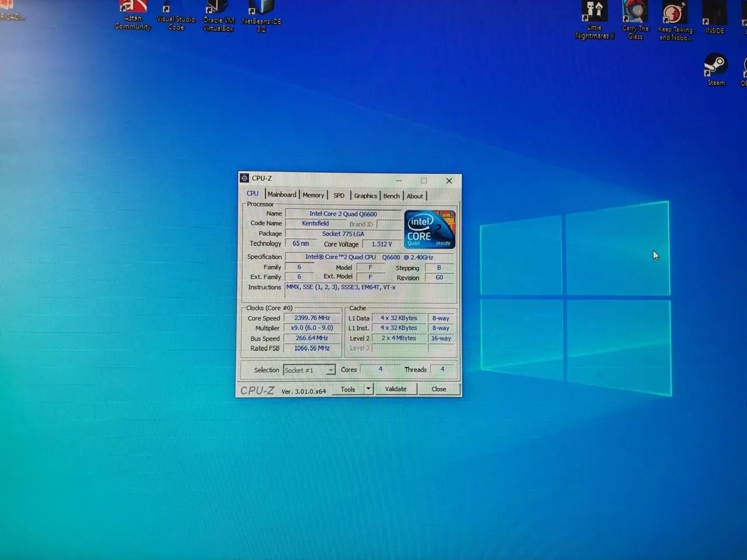
Task: Open the Carry The Glass desktop icon
Action: point(636,20)
